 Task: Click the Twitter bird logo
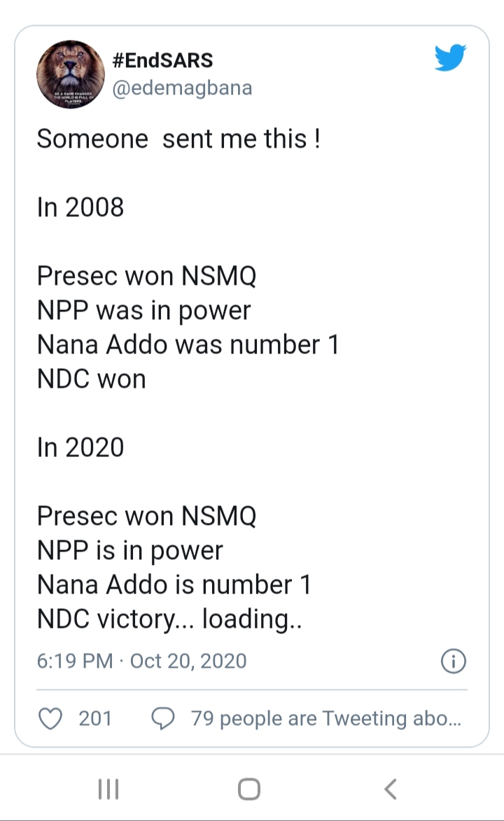pos(450,58)
